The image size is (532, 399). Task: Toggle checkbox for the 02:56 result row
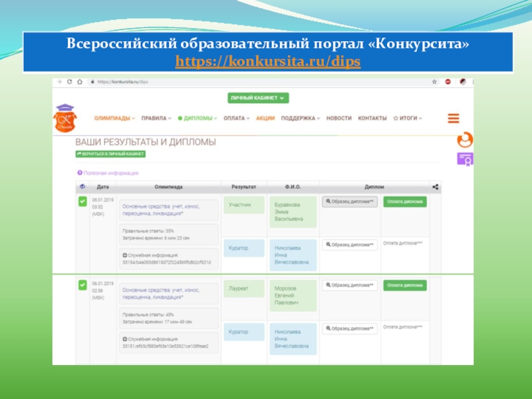[82, 285]
